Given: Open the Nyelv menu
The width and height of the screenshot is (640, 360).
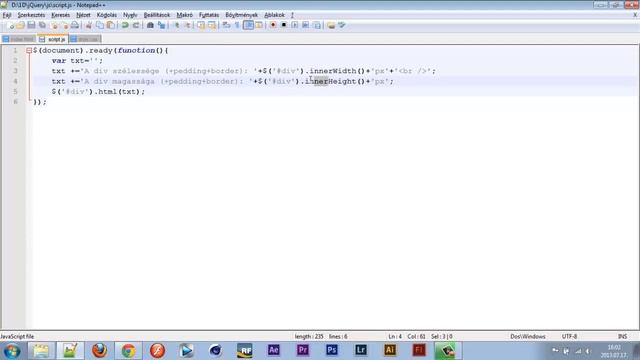Looking at the screenshot, I should pos(130,15).
